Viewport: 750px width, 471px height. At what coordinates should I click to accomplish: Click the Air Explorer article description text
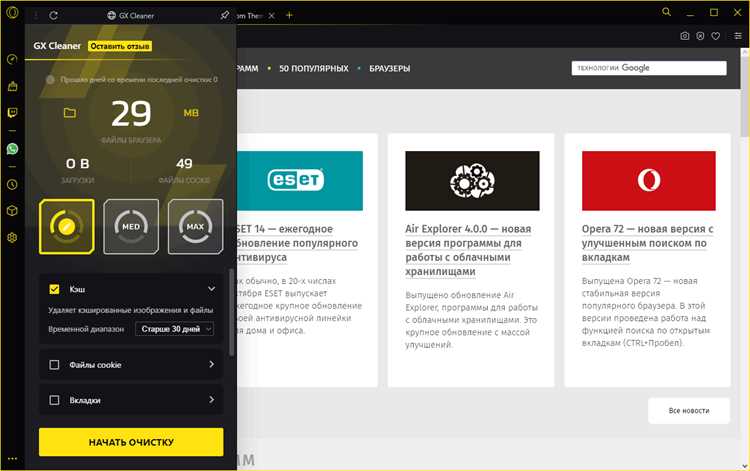471,319
